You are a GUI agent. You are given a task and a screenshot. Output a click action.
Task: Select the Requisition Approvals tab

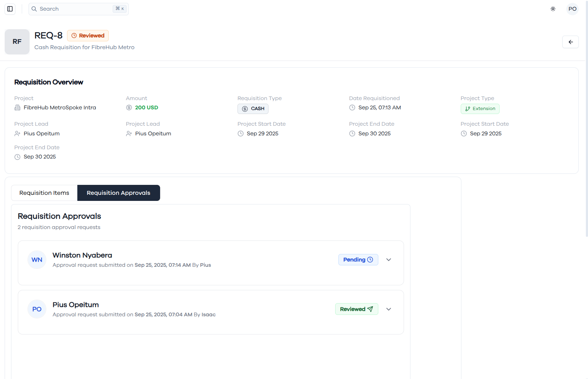[118, 193]
